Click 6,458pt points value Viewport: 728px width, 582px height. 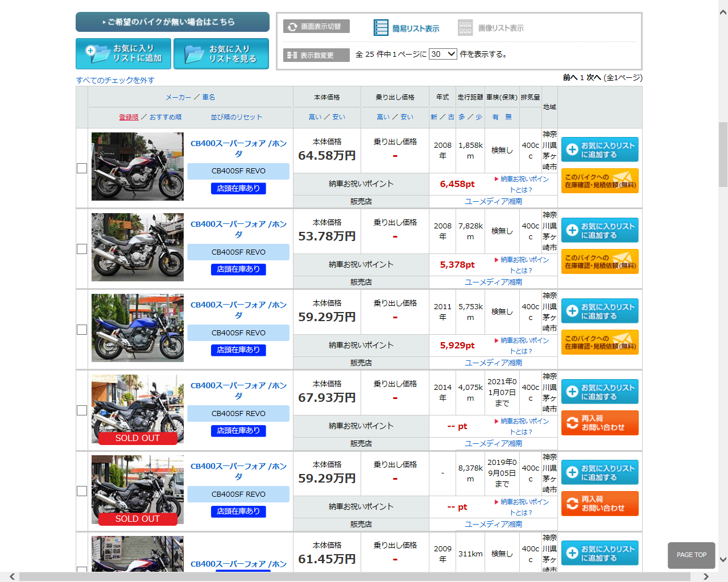457,184
